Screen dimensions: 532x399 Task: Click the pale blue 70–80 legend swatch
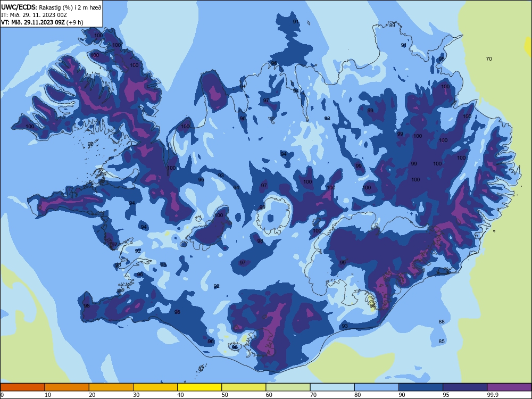[332, 387]
